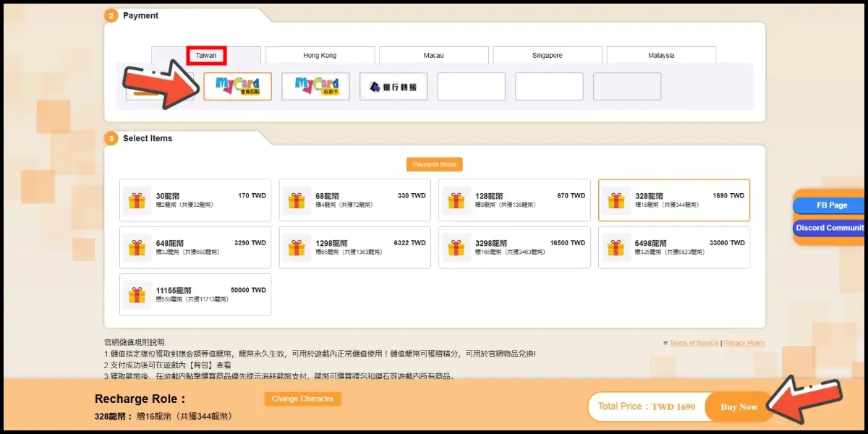The image size is (868, 434).
Task: Click the gift icon of the 128 coin pack
Action: 456,200
